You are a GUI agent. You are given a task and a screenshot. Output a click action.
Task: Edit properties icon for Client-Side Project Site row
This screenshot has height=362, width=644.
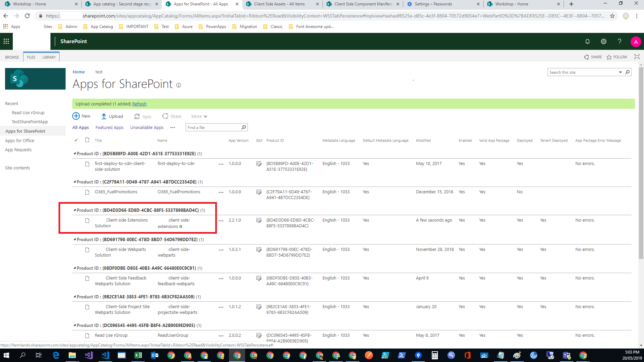click(x=259, y=307)
